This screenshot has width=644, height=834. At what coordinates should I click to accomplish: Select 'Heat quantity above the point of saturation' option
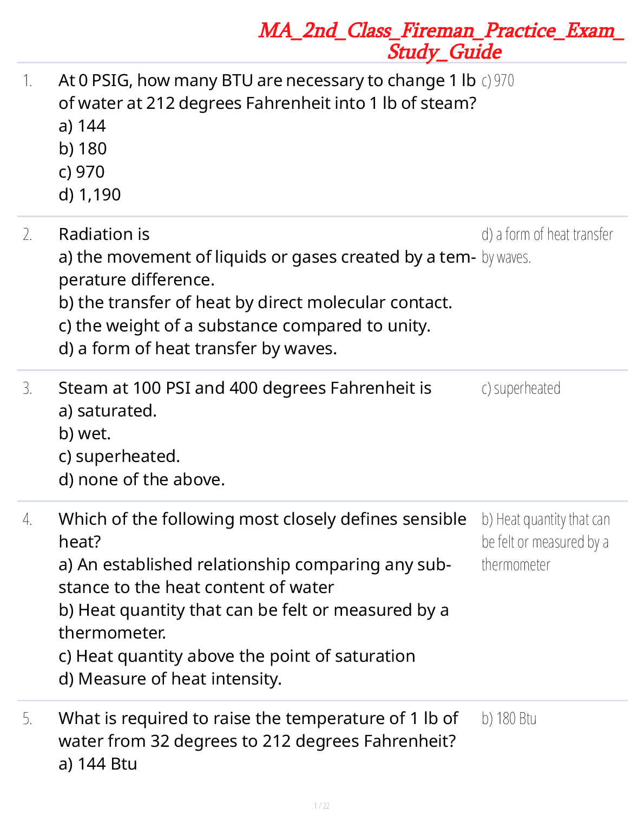pyautogui.click(x=237, y=656)
